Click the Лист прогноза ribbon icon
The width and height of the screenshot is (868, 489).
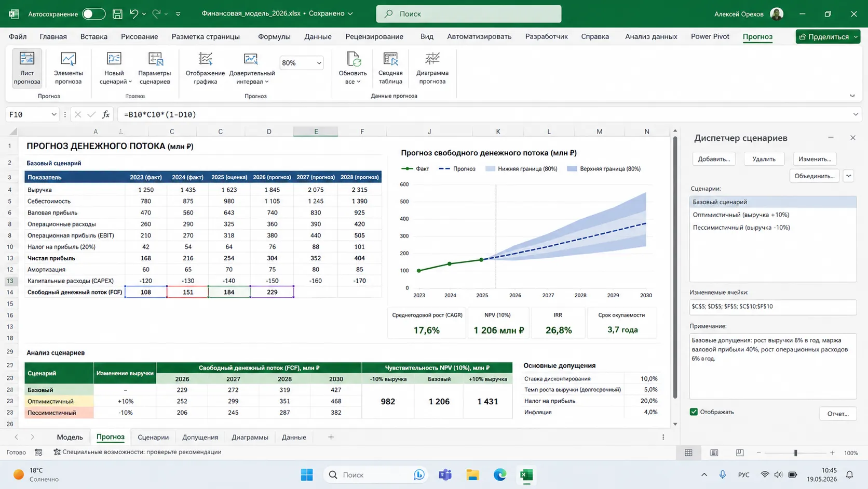click(x=27, y=68)
